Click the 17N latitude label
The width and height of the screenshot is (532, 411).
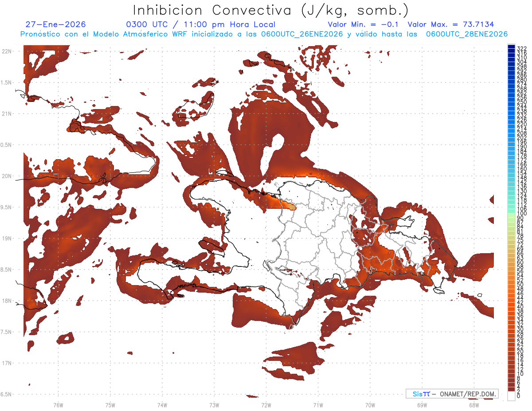(x=7, y=363)
